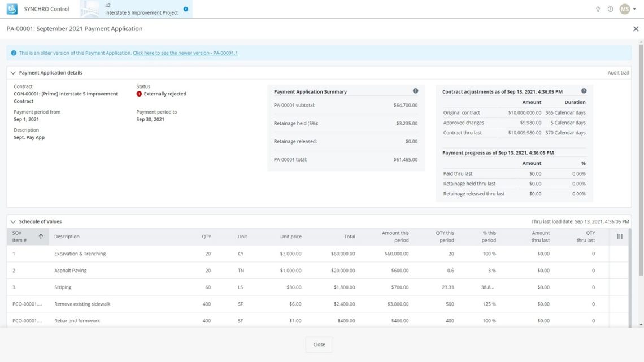644x362 pixels.
Task: Open the column settings icon on the table
Action: 619,236
